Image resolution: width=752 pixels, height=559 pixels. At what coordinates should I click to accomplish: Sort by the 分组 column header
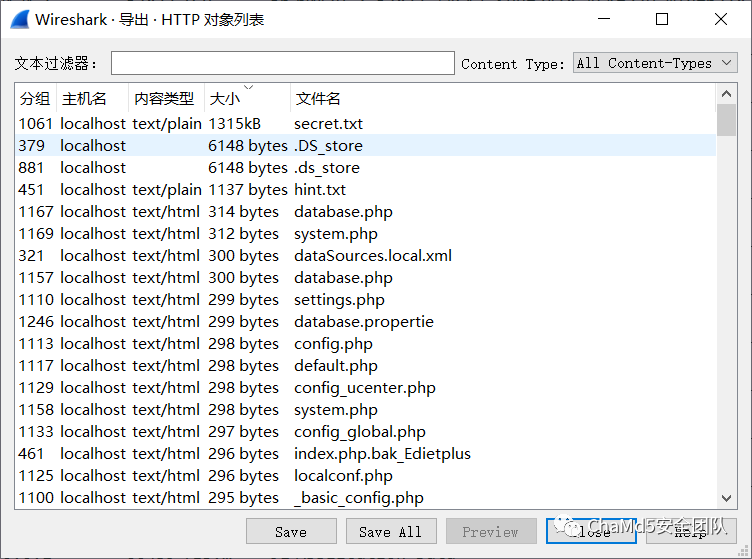35,99
